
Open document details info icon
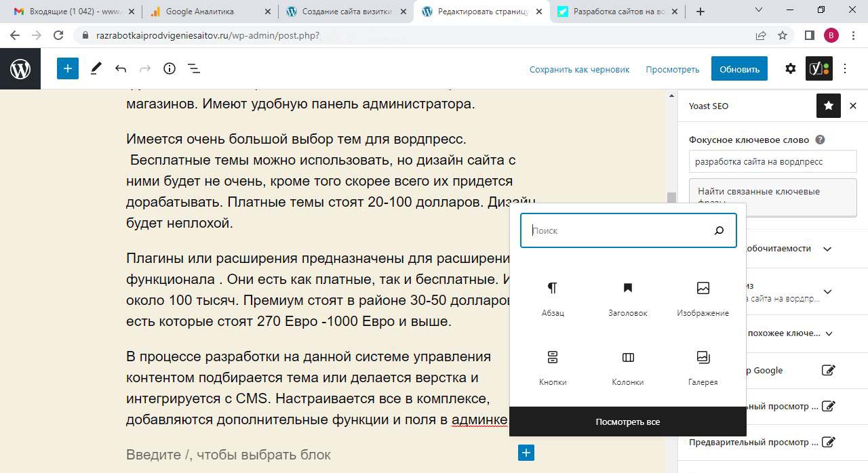170,68
